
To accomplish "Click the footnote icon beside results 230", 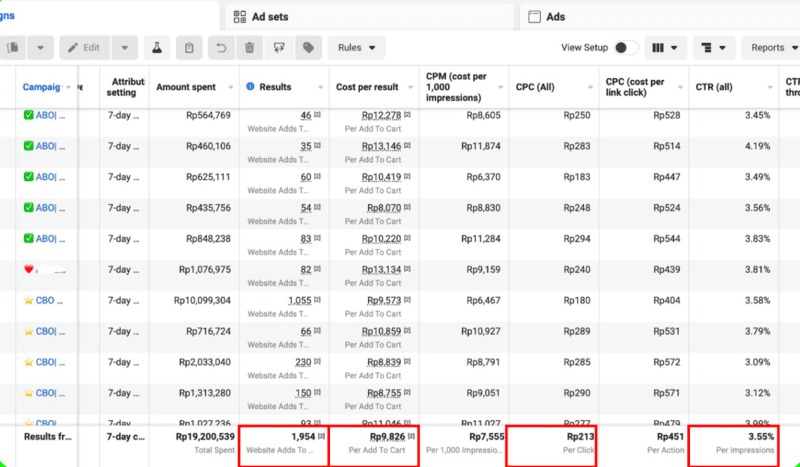I will click(317, 361).
